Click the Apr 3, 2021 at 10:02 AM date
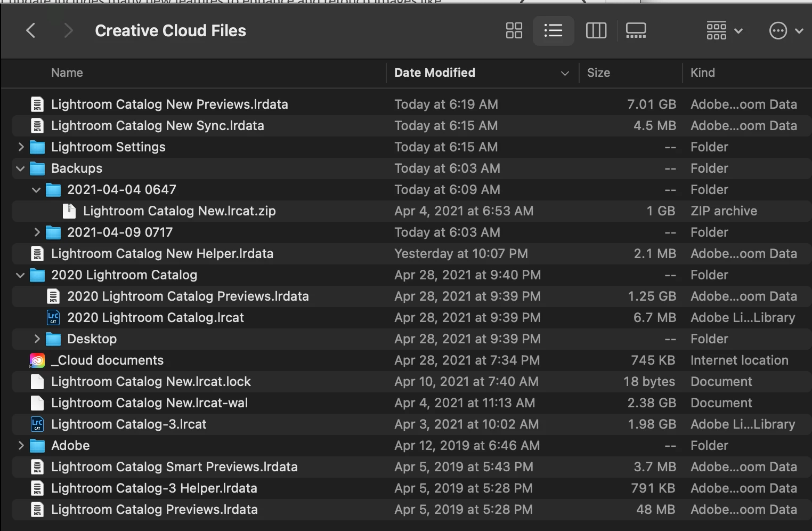 (x=466, y=424)
